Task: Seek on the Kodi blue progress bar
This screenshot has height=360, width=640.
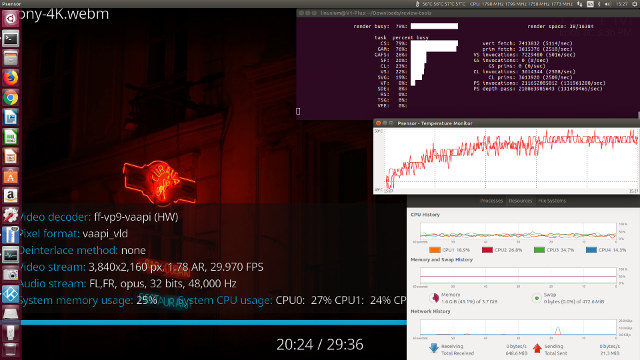Action: [x=213, y=322]
